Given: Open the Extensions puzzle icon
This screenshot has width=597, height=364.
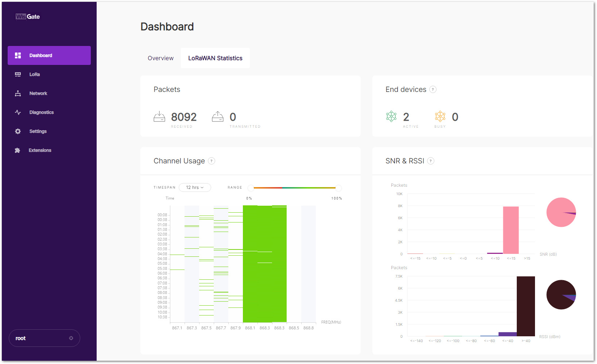Looking at the screenshot, I should pyautogui.click(x=18, y=150).
